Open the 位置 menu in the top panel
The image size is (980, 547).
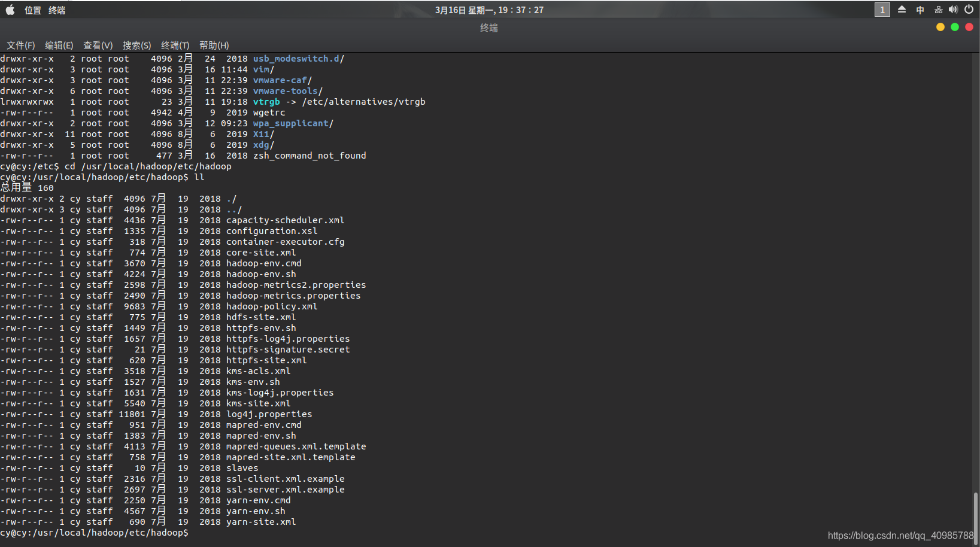coord(33,10)
